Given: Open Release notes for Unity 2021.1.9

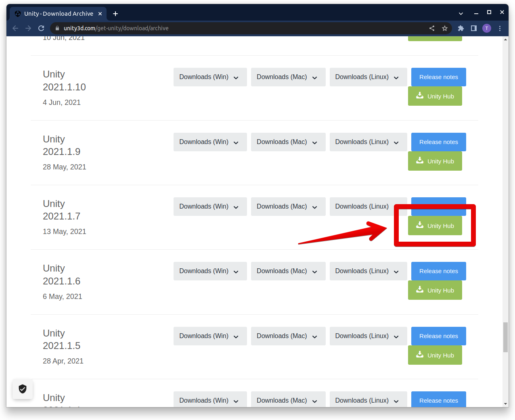Looking at the screenshot, I should (439, 142).
